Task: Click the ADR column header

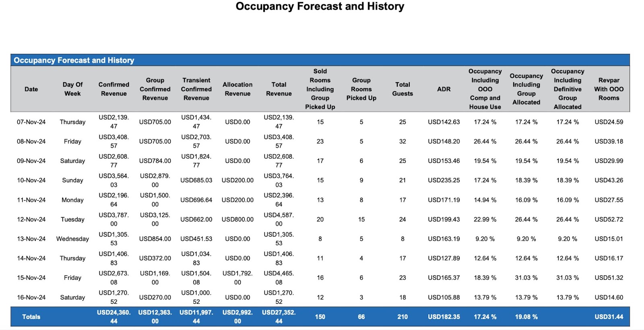Action: pyautogui.click(x=444, y=89)
